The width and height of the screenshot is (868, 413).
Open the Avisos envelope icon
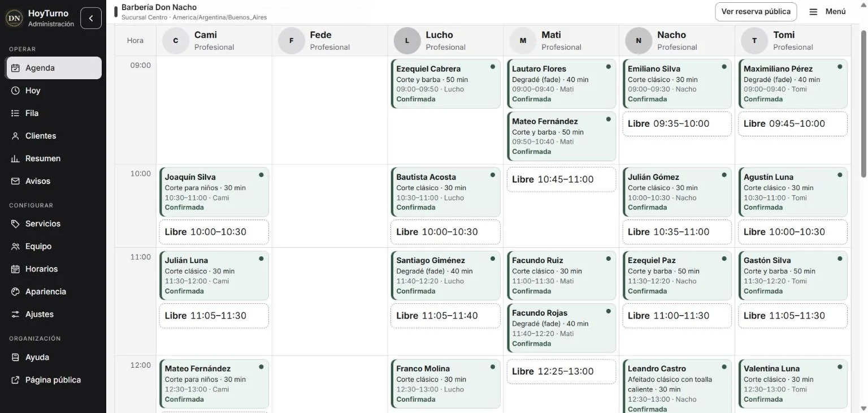pos(15,181)
